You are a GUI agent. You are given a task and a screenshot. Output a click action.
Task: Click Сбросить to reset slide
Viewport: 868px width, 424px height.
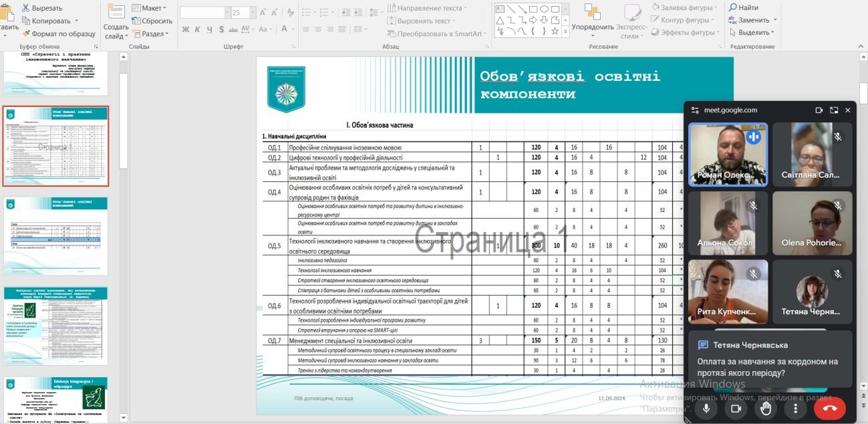(152, 21)
